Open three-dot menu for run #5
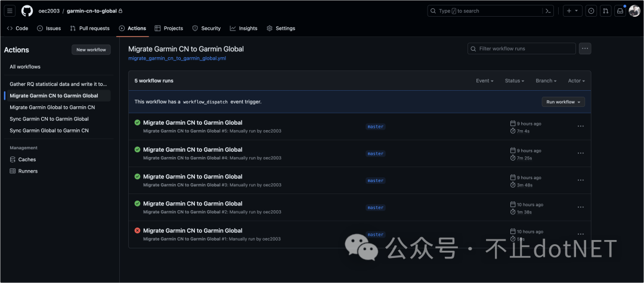The width and height of the screenshot is (644, 283). [x=580, y=127]
